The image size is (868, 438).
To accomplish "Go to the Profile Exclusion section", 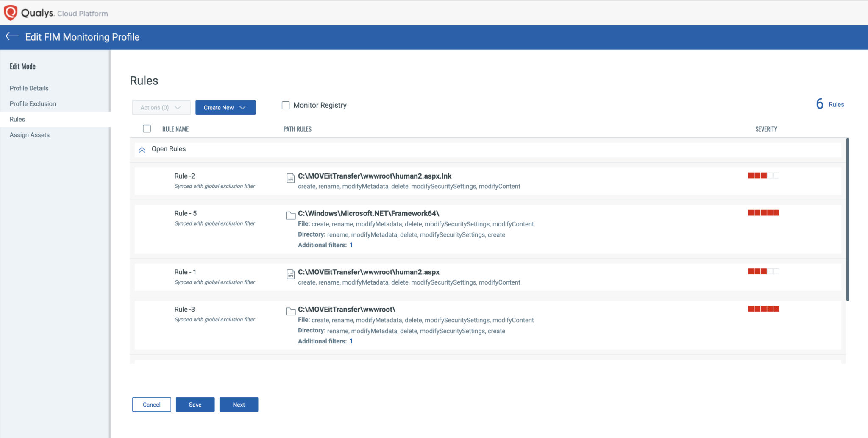I will point(33,103).
